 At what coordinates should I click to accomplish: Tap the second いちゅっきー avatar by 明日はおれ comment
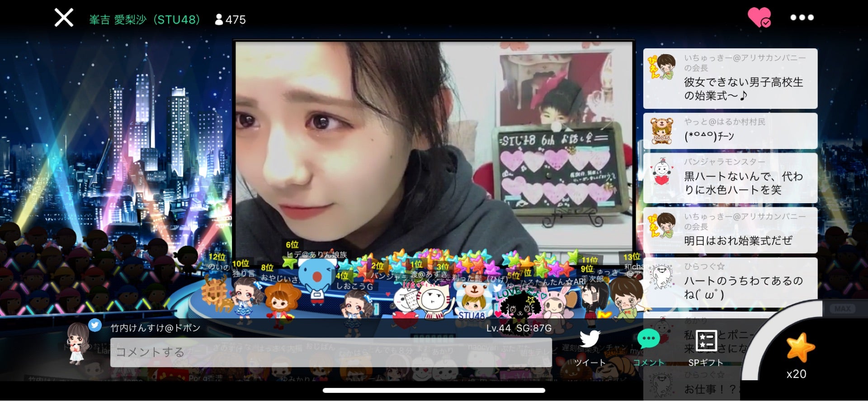pyautogui.click(x=662, y=225)
